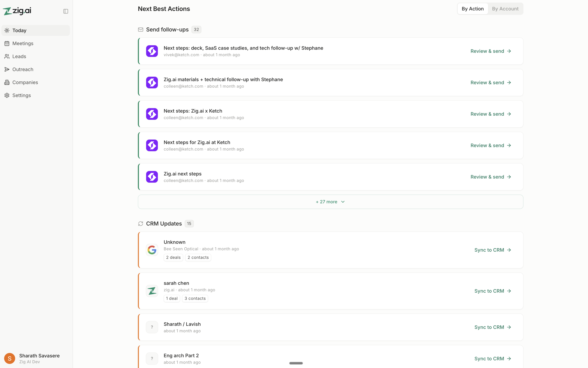Click the Send follow-ups envelope icon

click(x=140, y=29)
